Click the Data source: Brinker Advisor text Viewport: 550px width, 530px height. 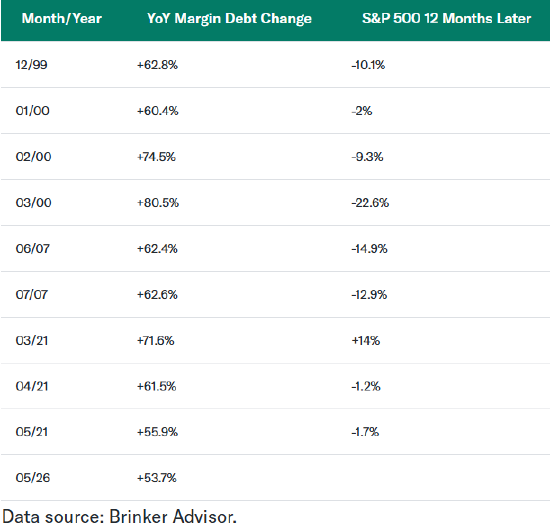119,517
